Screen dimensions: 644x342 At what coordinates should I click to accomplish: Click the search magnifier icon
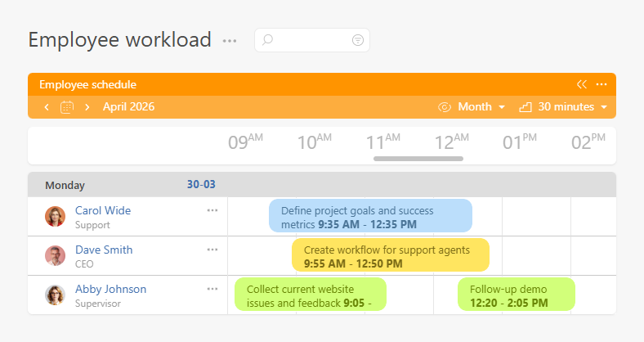pyautogui.click(x=267, y=40)
